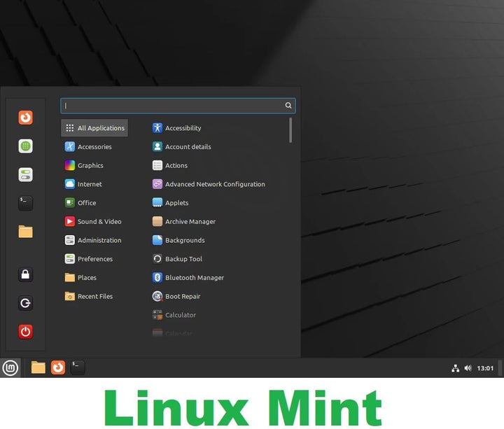Open Terminal from the taskbar panel
504x429 pixels.
point(78,367)
